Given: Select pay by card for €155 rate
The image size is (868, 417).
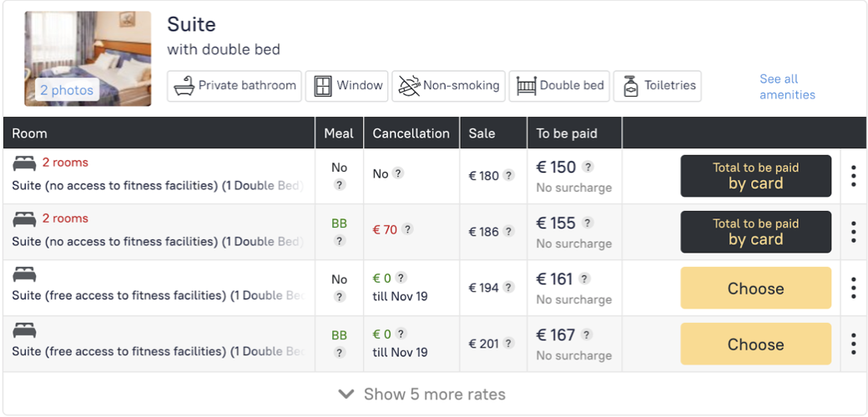Looking at the screenshot, I should [x=755, y=232].
